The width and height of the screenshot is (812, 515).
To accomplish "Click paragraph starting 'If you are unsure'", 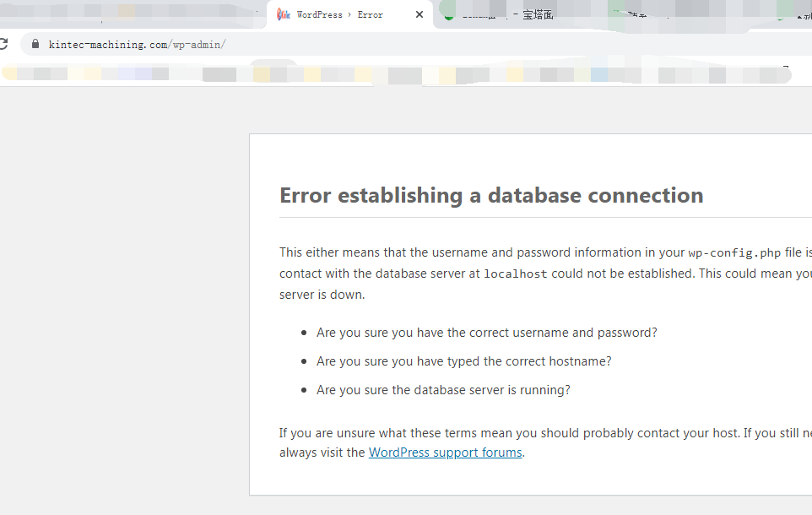I will pos(545,442).
